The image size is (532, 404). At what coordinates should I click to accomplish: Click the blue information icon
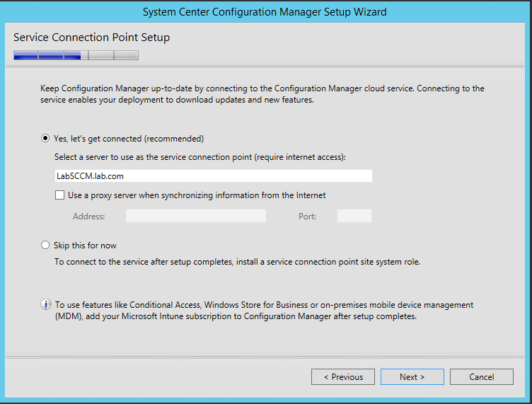pos(46,305)
